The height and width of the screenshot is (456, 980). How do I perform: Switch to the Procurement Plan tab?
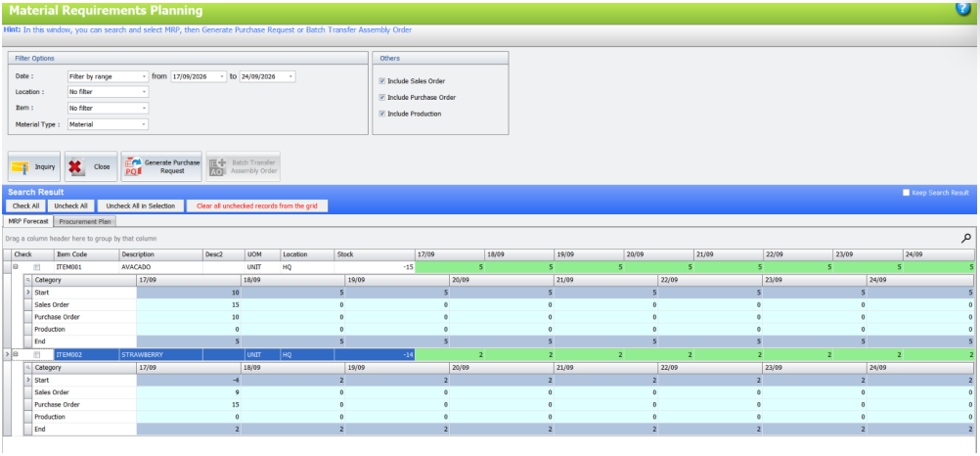click(x=85, y=221)
